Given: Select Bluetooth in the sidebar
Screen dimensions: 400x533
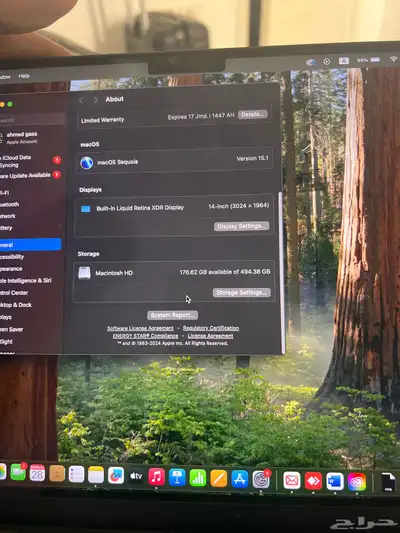Looking at the screenshot, I should coord(10,204).
